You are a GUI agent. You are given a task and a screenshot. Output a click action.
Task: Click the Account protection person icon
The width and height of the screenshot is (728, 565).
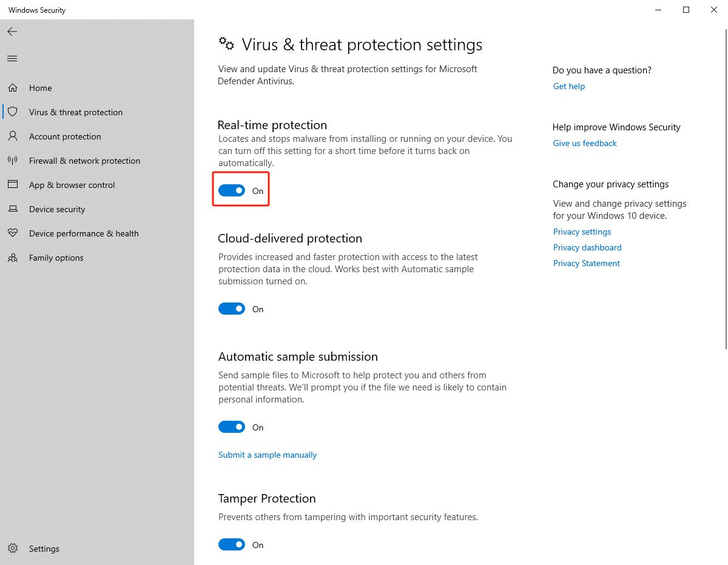pos(13,136)
